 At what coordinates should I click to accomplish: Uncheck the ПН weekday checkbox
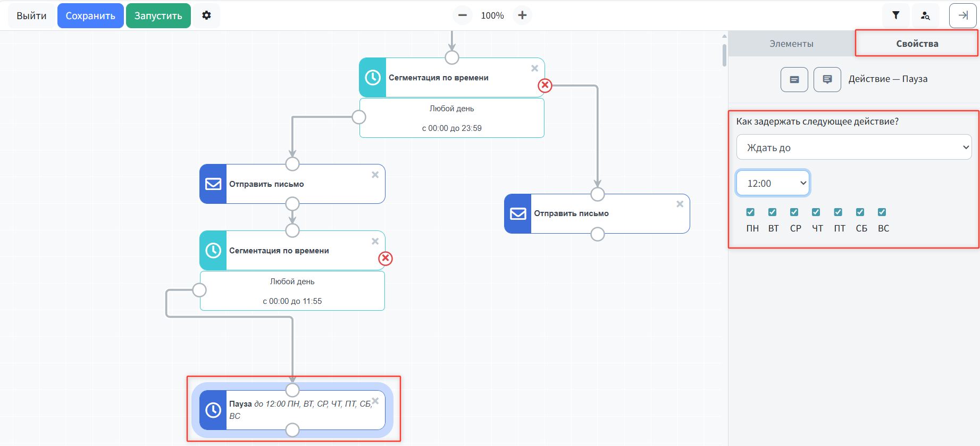(x=750, y=212)
